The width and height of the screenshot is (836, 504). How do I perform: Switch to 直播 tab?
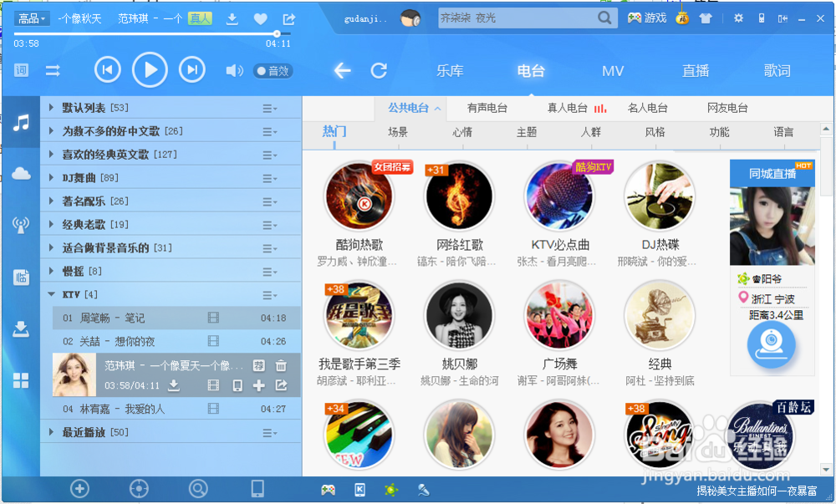[696, 71]
